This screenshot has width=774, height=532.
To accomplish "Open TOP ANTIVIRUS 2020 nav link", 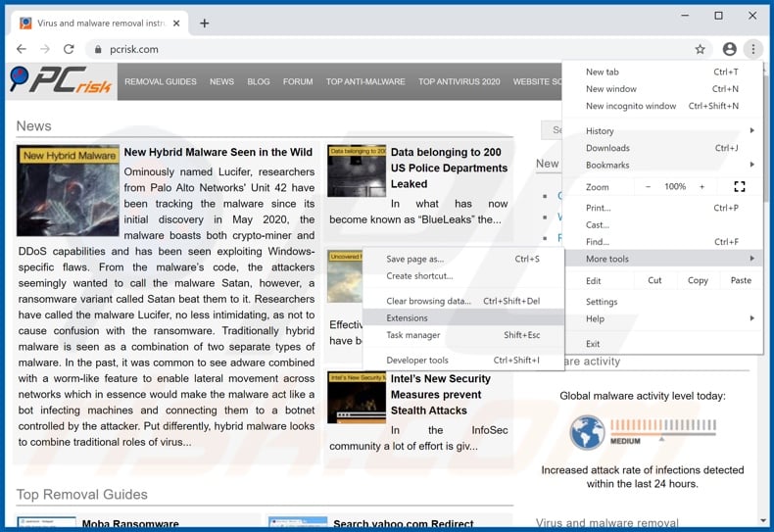I will (x=460, y=82).
